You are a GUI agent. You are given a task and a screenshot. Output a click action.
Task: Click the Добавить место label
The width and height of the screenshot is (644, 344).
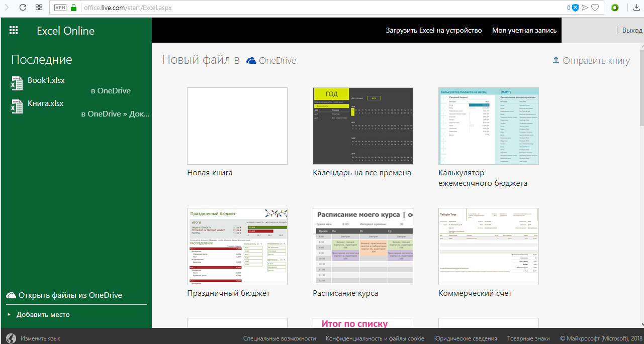click(x=43, y=314)
